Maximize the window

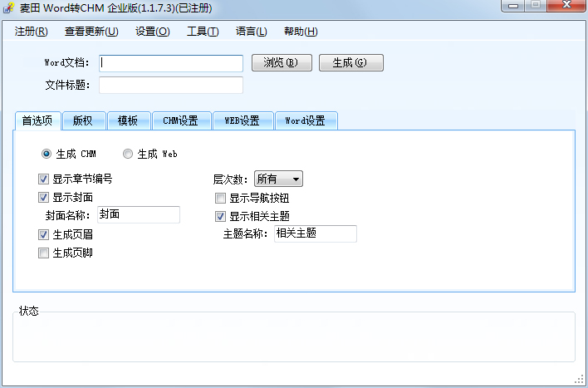[537, 5]
